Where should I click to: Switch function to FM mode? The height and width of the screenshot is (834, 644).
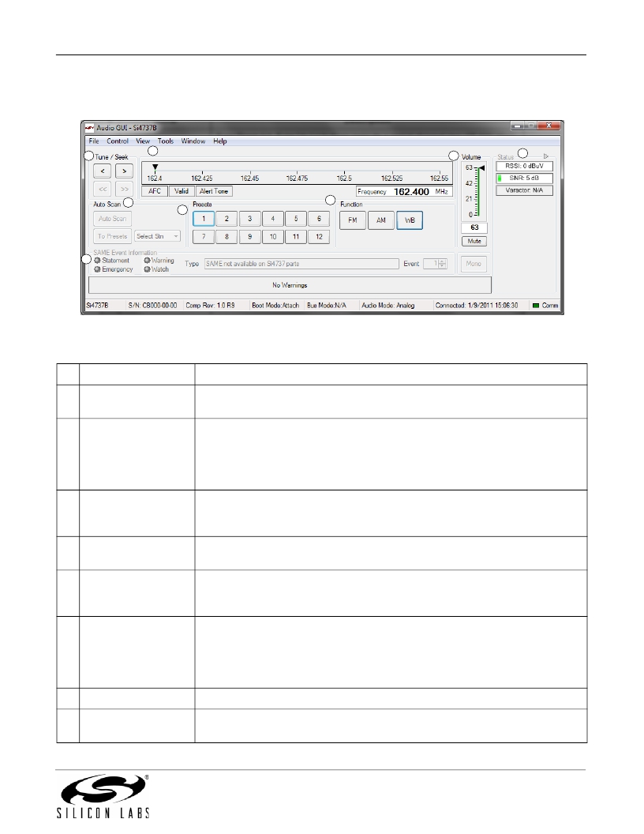coord(353,220)
